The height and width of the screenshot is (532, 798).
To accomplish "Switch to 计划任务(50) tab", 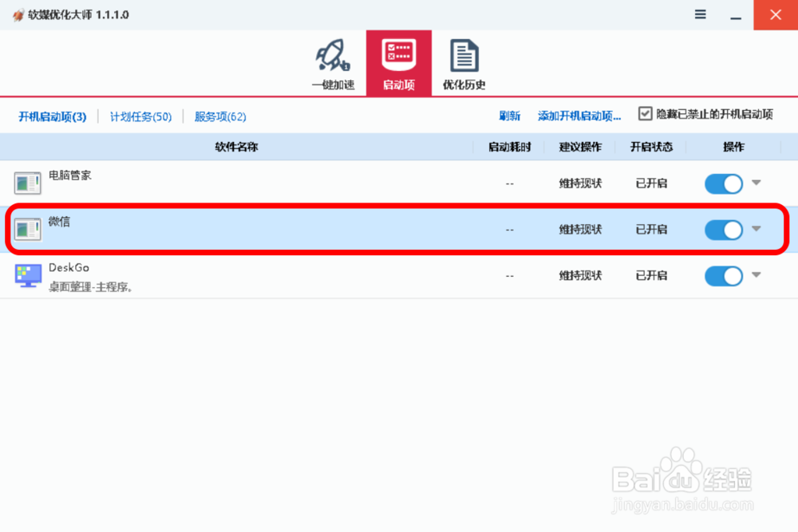I will (141, 116).
